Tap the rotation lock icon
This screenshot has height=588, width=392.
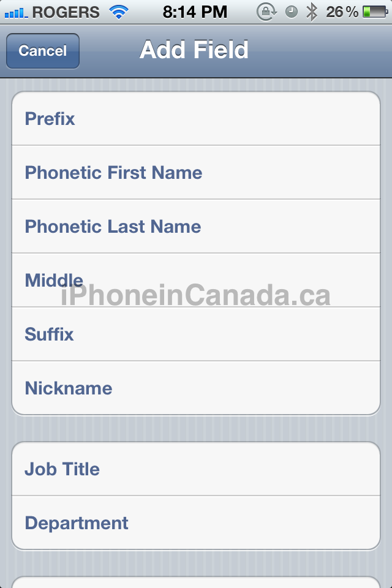(x=266, y=12)
